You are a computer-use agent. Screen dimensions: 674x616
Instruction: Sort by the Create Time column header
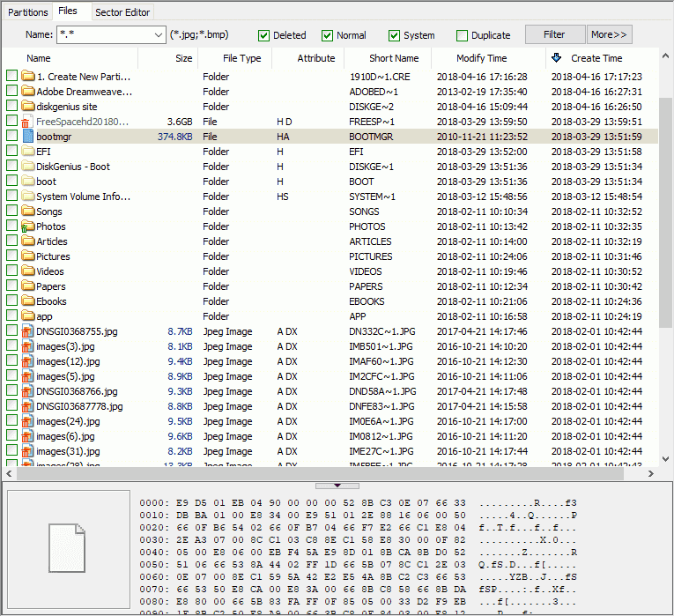[x=596, y=58]
